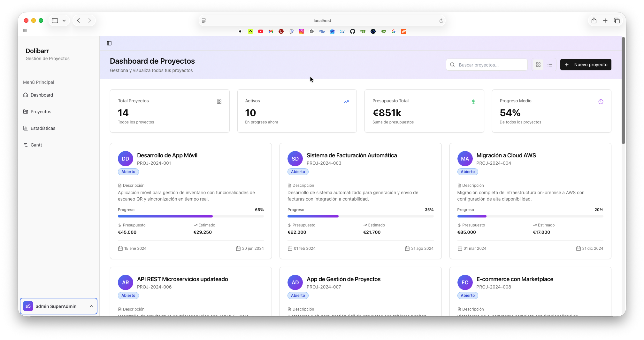
Task: Open the Google bookmark
Action: 394,31
